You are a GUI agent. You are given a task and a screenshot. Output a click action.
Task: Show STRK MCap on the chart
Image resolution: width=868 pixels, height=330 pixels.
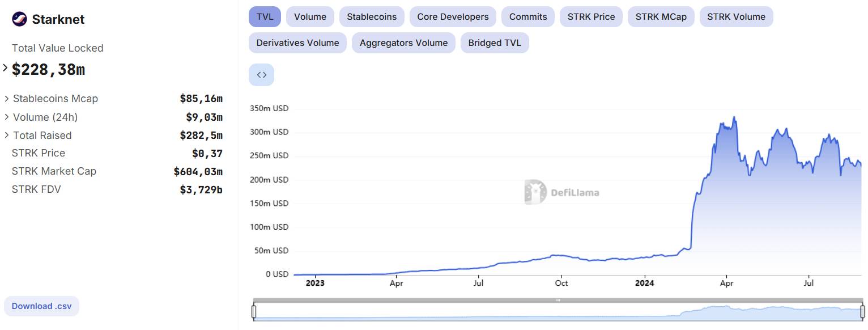[661, 16]
